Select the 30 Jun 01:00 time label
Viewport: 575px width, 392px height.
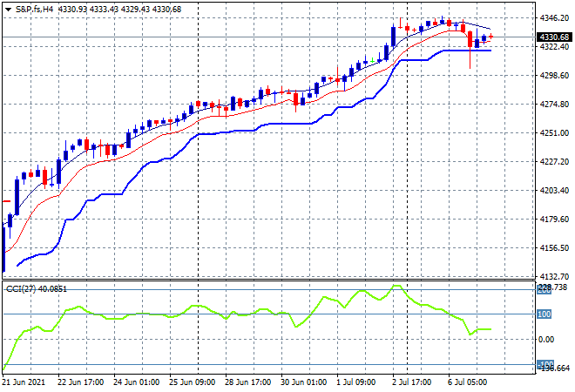click(304, 382)
